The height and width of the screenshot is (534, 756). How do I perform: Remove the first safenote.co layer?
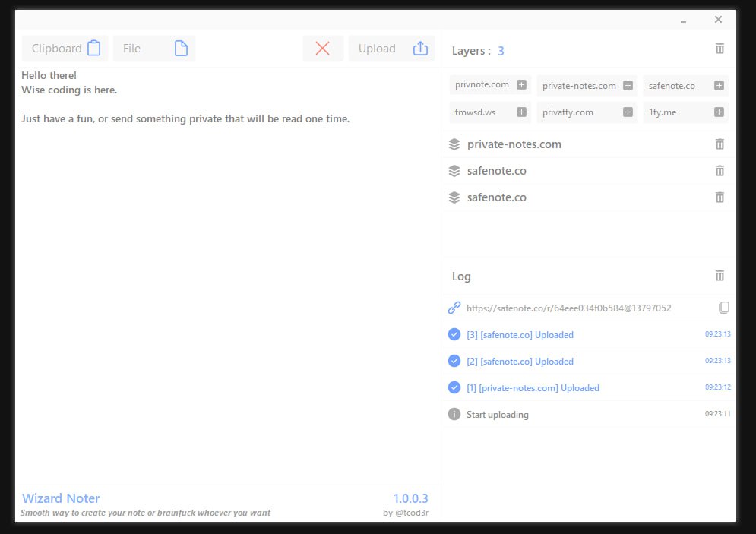(720, 171)
